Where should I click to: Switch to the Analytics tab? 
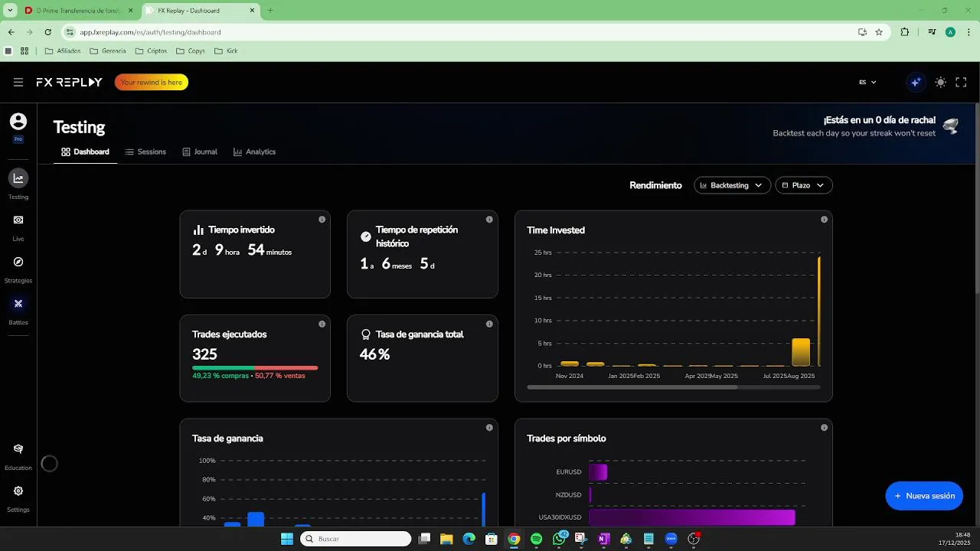[x=254, y=152]
